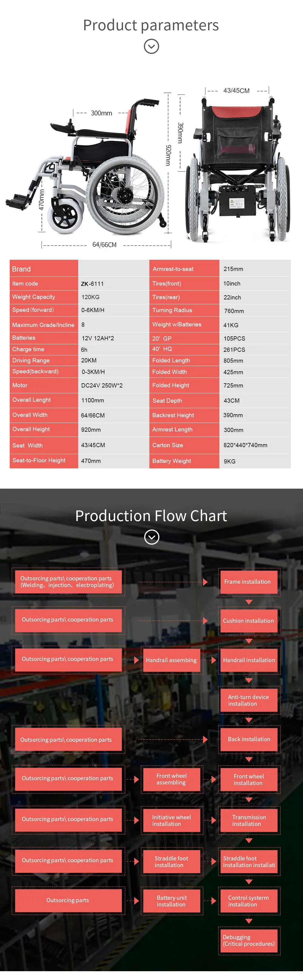This screenshot has height=980, width=303.
Task: Click the arrow below Frame installation
Action: (x=249, y=602)
